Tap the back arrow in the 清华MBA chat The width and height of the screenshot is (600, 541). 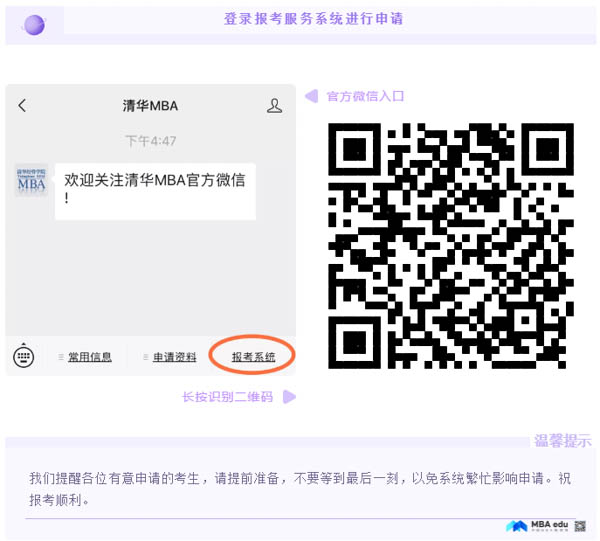click(22, 105)
